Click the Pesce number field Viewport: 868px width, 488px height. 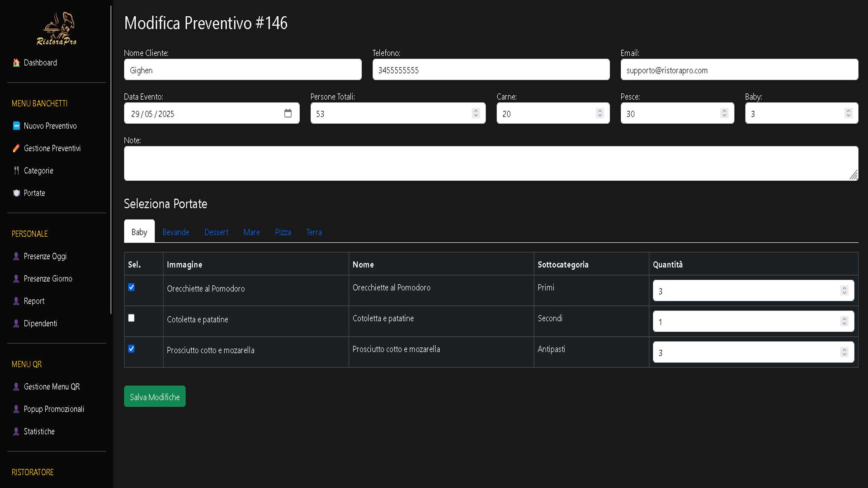(677, 113)
